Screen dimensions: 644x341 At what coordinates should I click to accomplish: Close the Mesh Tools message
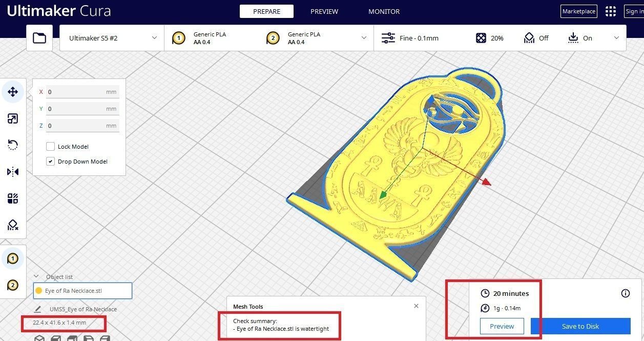tap(416, 306)
